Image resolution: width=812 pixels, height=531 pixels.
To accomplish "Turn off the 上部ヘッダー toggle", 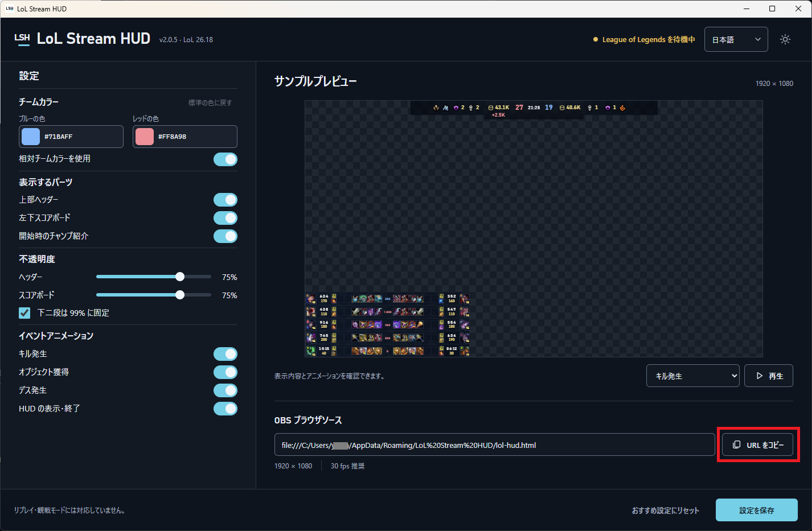I will [225, 200].
